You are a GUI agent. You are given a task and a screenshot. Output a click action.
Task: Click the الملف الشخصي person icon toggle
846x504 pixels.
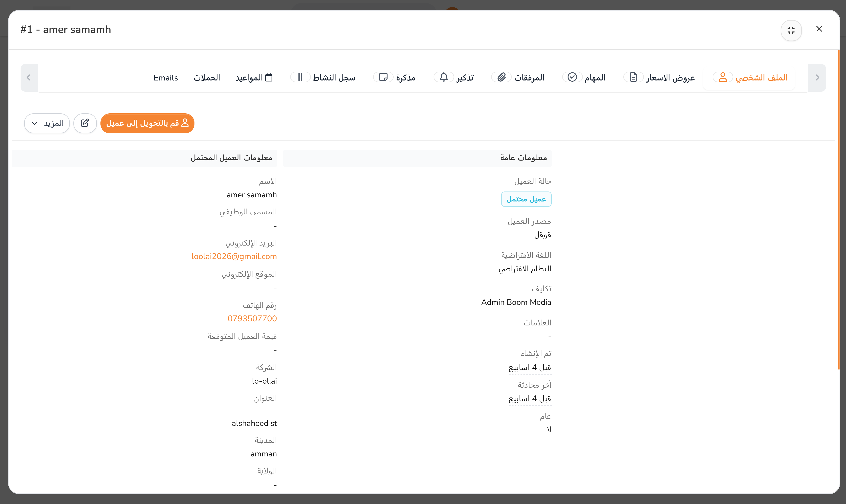tap(723, 77)
